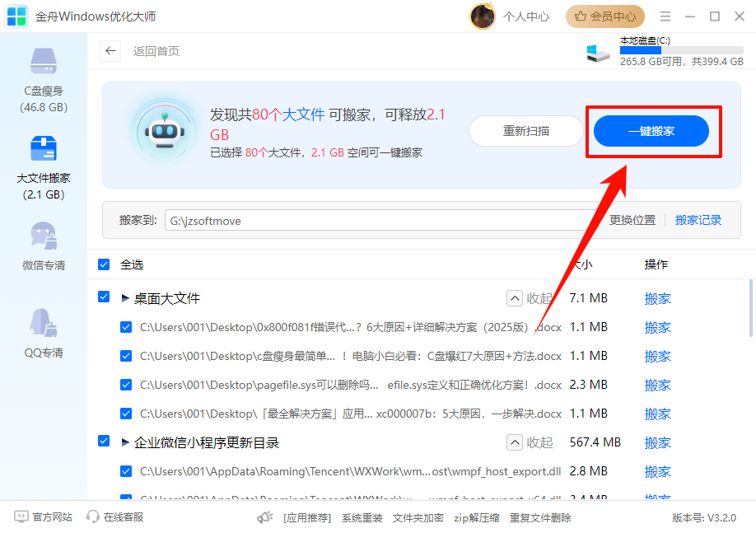Click 返回首页 text
This screenshot has height=533, width=756.
(x=156, y=51)
